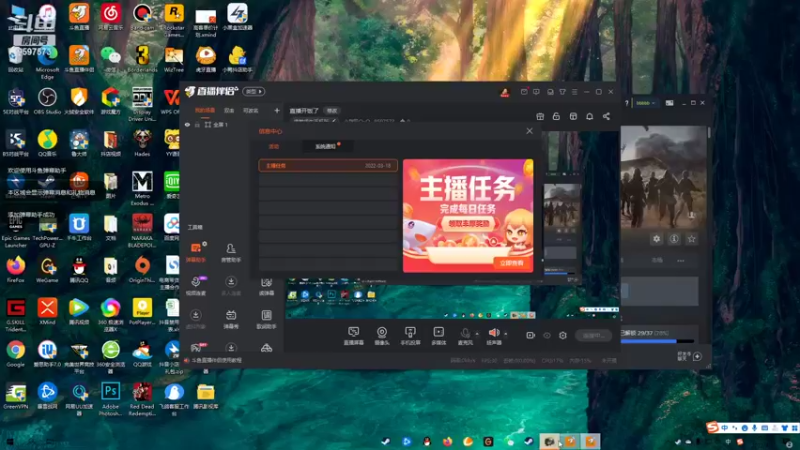Expand the speaker options arrow
Viewport: 800px width, 450px height.
pyautogui.click(x=506, y=334)
